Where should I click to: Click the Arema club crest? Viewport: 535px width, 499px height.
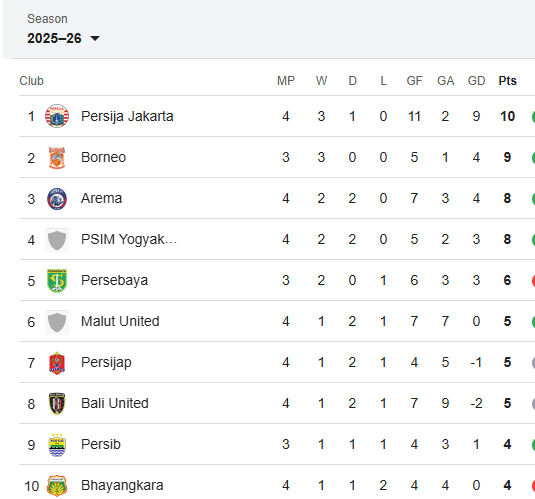click(x=57, y=198)
